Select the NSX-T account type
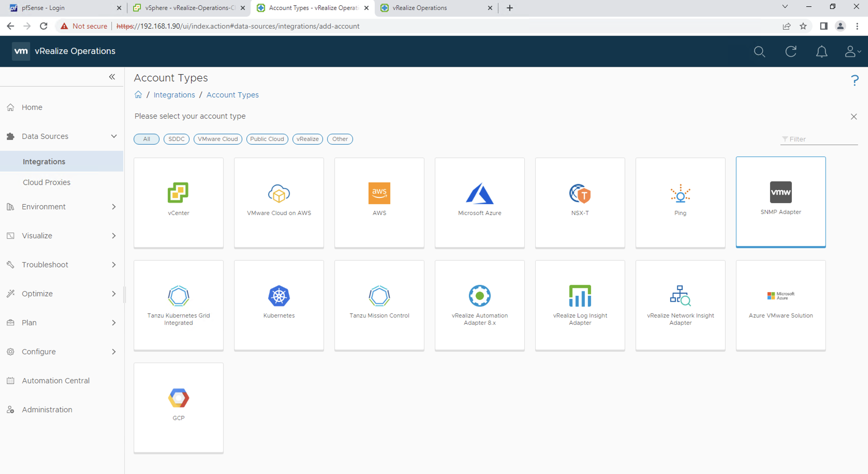 click(580, 203)
